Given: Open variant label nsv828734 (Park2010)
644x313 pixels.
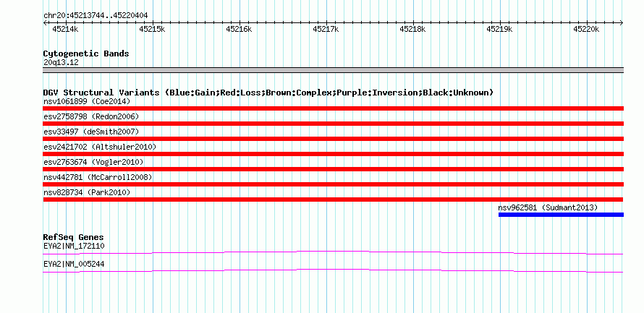Looking at the screenshot, I should click(x=87, y=192).
